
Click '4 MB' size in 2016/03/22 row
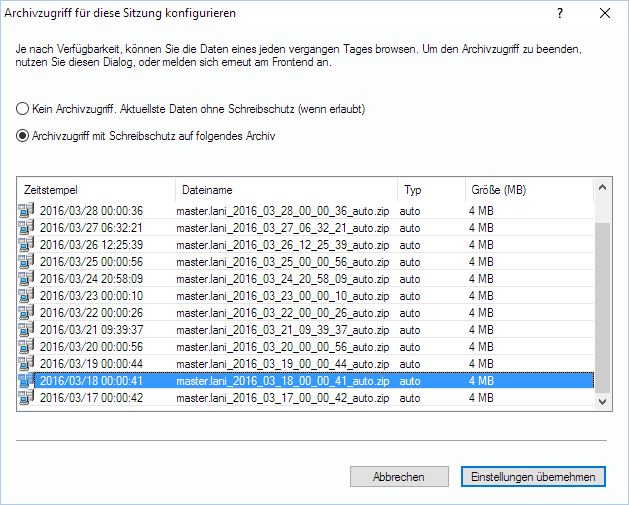point(481,313)
